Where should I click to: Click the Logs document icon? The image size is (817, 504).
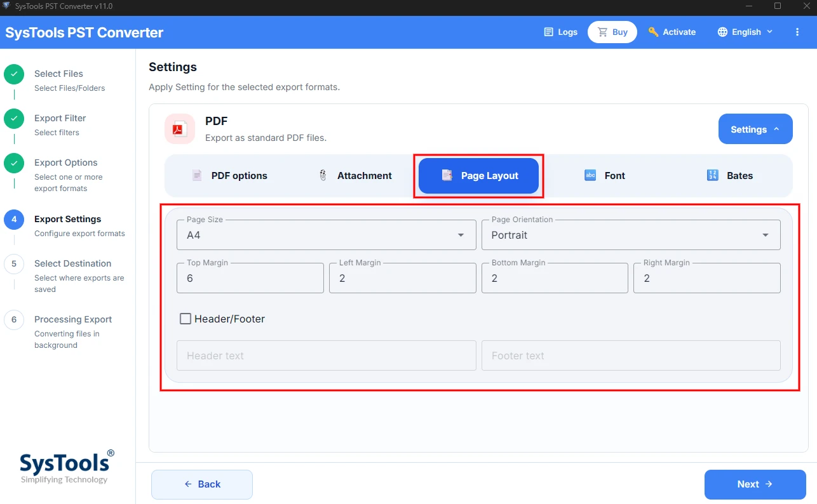click(x=549, y=32)
